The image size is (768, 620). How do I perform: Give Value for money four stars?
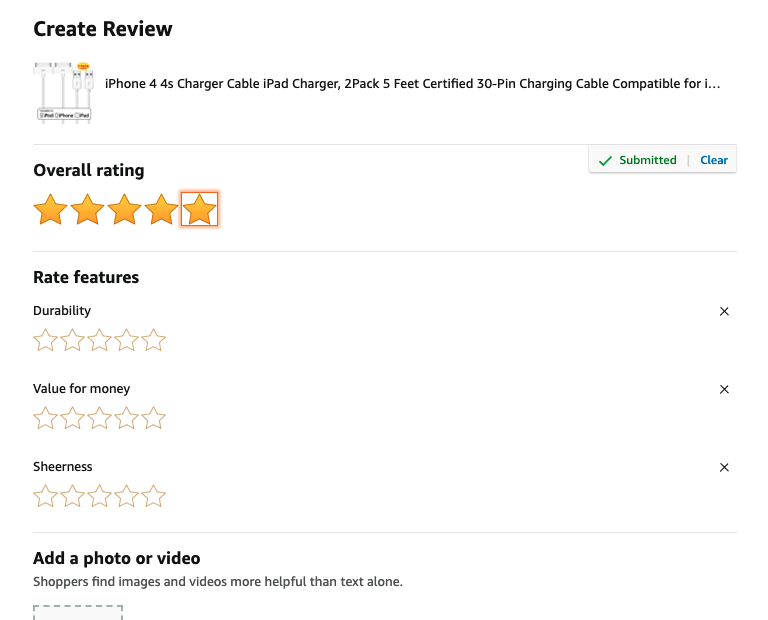point(126,419)
